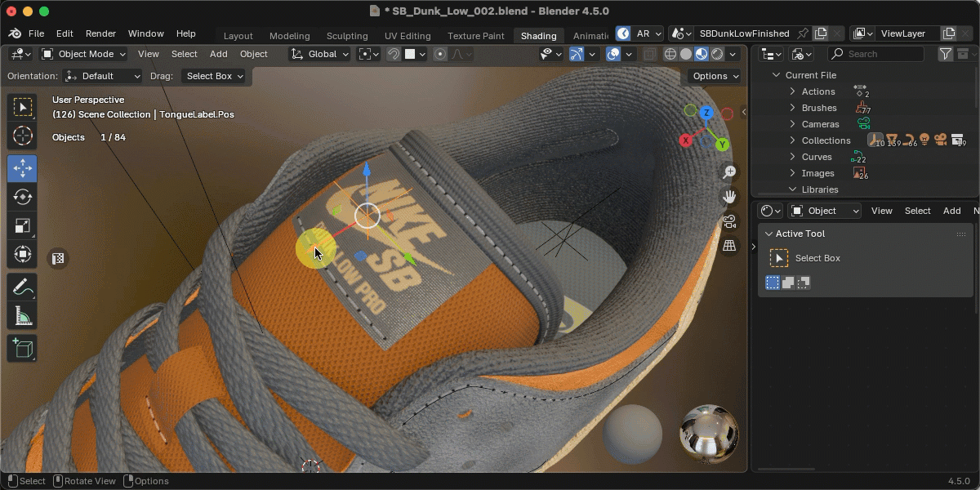Toggle outliner filter funnel button
The image size is (980, 490).
(x=946, y=54)
